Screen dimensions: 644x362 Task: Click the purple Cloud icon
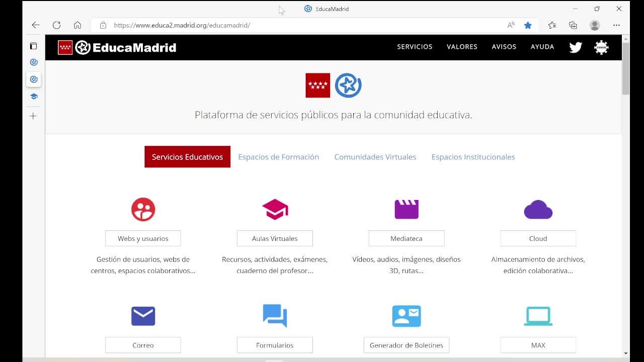[538, 210]
